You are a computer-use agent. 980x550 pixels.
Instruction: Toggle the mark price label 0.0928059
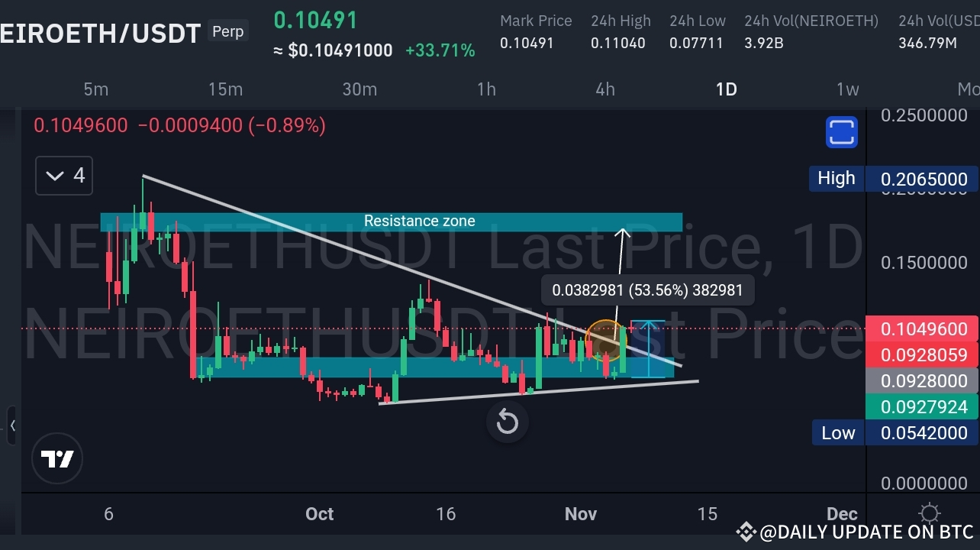(923, 354)
